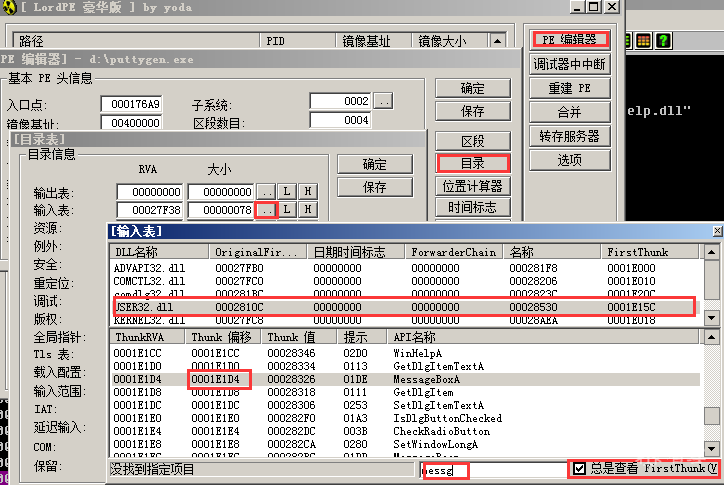Open the 目录 directory button

473,164
